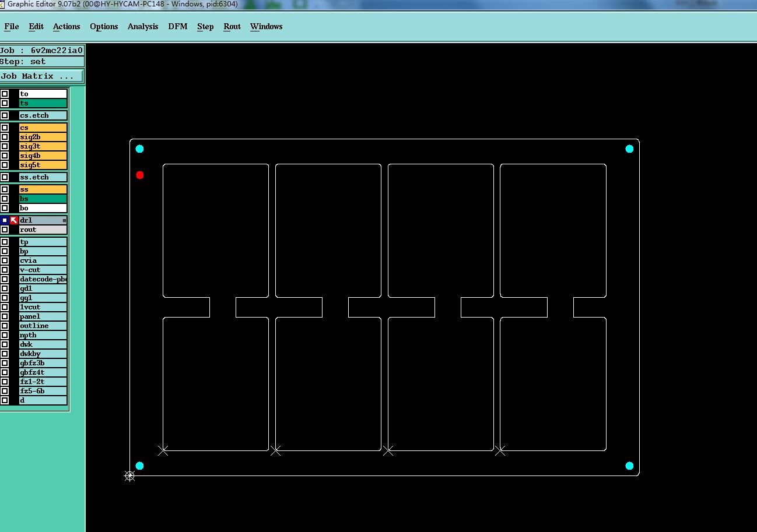757x532 pixels.
Task: Select the gd1 layer name
Action: (x=43, y=288)
